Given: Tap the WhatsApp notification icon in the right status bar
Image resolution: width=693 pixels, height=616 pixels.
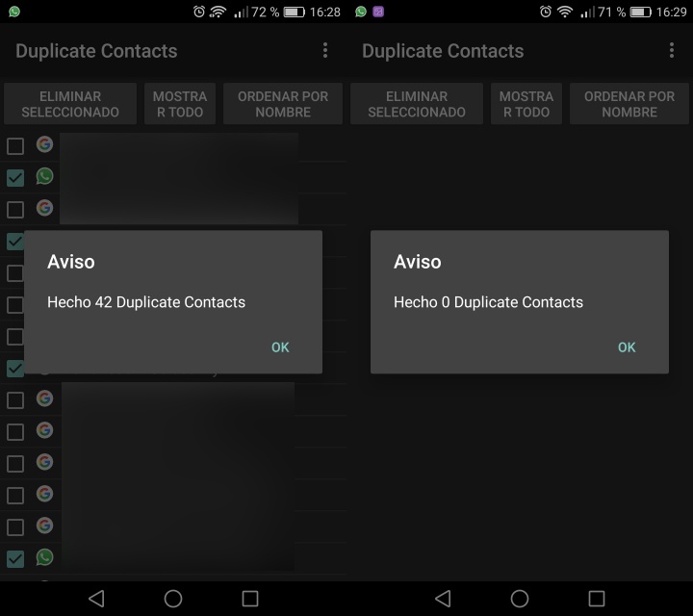Looking at the screenshot, I should coord(361,12).
